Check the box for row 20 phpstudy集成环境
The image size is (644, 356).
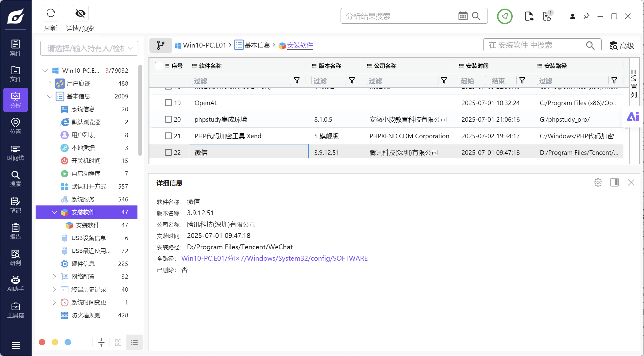(168, 119)
